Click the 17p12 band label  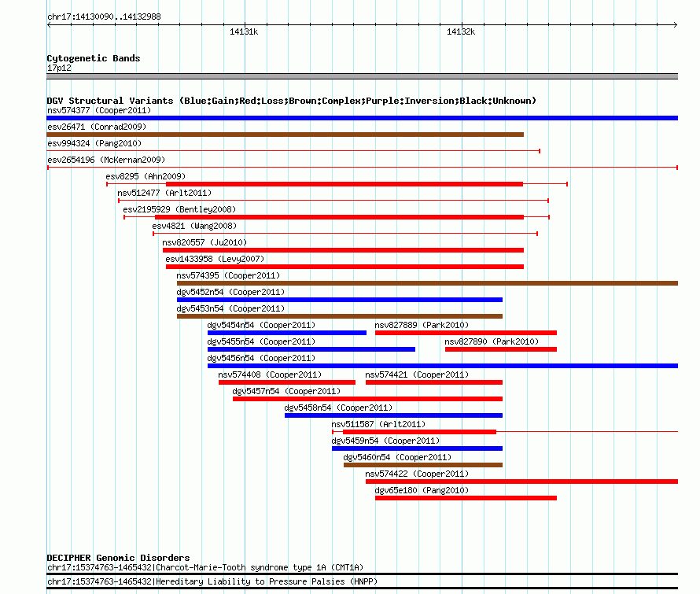coord(59,68)
